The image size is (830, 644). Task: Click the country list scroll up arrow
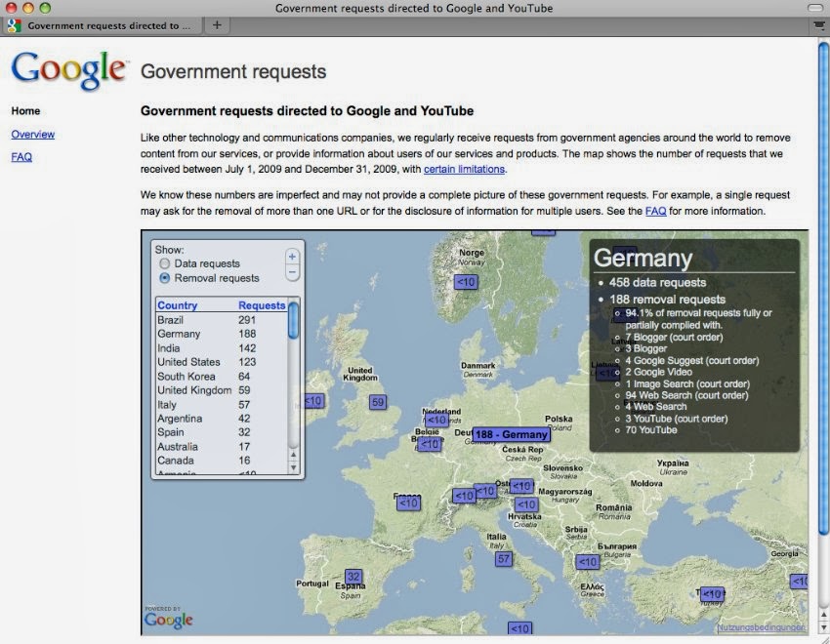coord(293,455)
